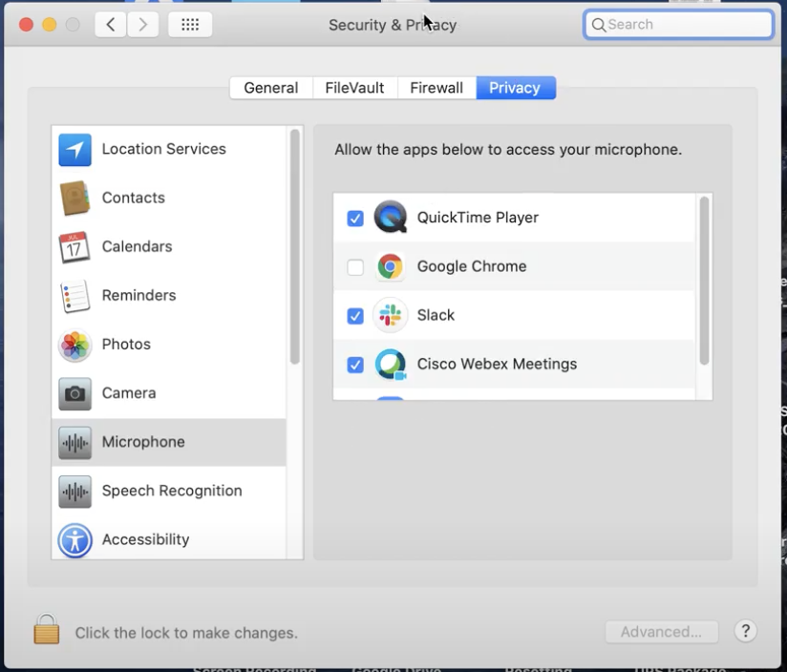The width and height of the screenshot is (787, 672).
Task: Click the magnifier icon in Search field
Action: click(x=598, y=25)
